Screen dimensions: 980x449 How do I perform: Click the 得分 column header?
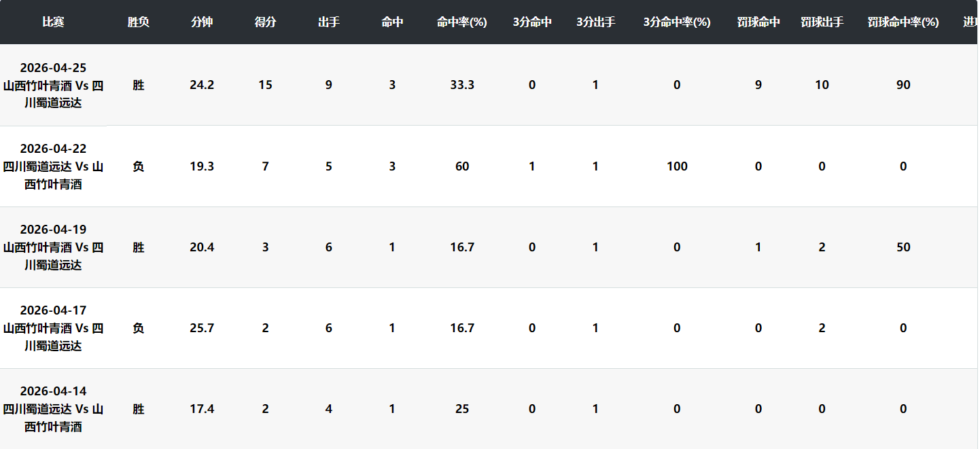tap(265, 22)
